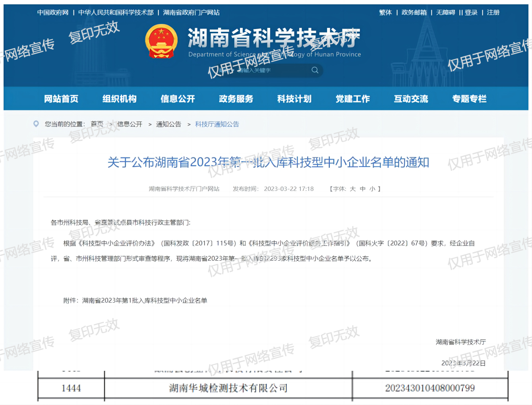This screenshot has height=405, width=532.
Task: Switch to 繁体 traditional Chinese
Action: click(x=385, y=13)
